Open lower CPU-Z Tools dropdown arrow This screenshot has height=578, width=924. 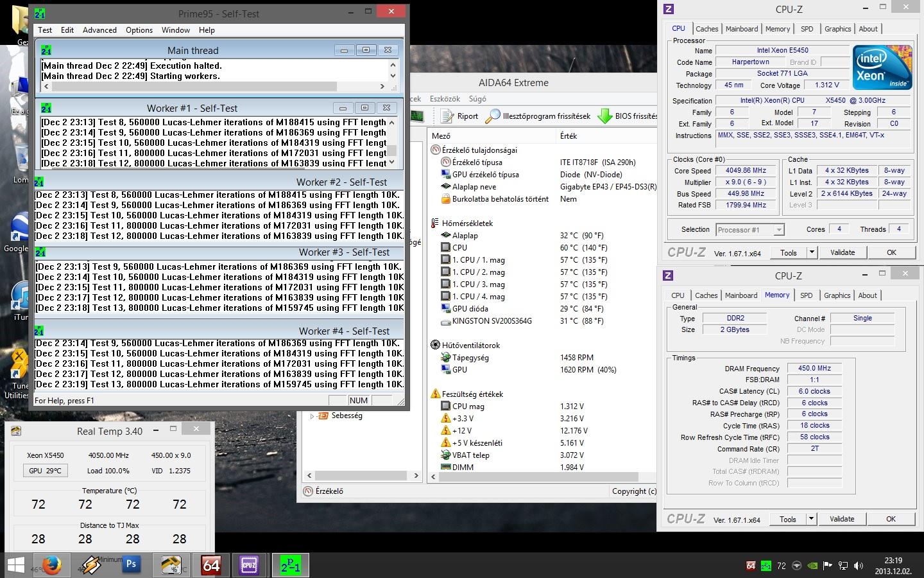click(x=810, y=519)
